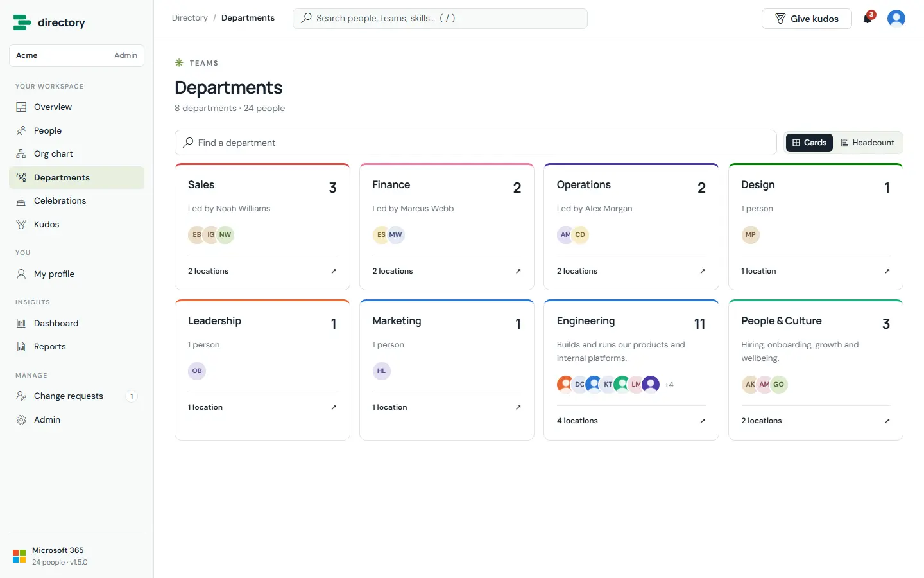Click the People sidebar icon
This screenshot has width=924, height=578.
pyautogui.click(x=21, y=130)
